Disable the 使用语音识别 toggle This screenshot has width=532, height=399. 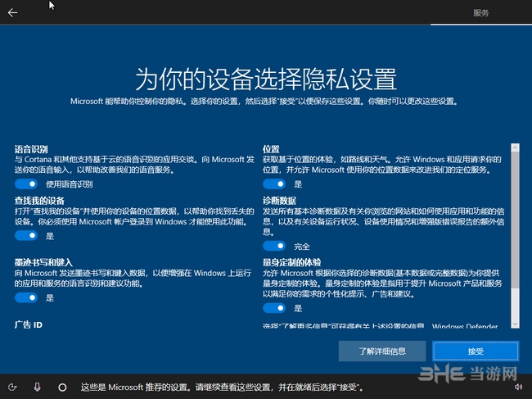[x=26, y=184]
